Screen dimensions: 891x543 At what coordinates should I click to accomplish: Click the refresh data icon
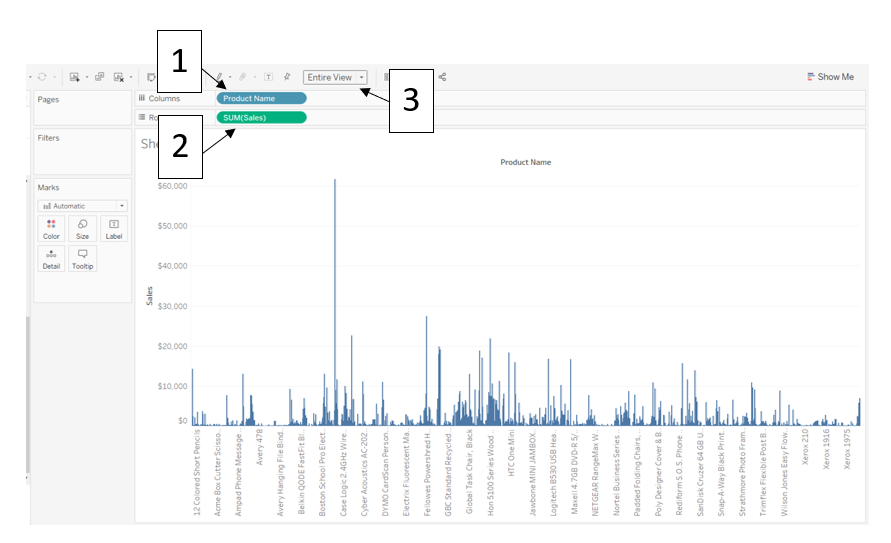[x=42, y=77]
